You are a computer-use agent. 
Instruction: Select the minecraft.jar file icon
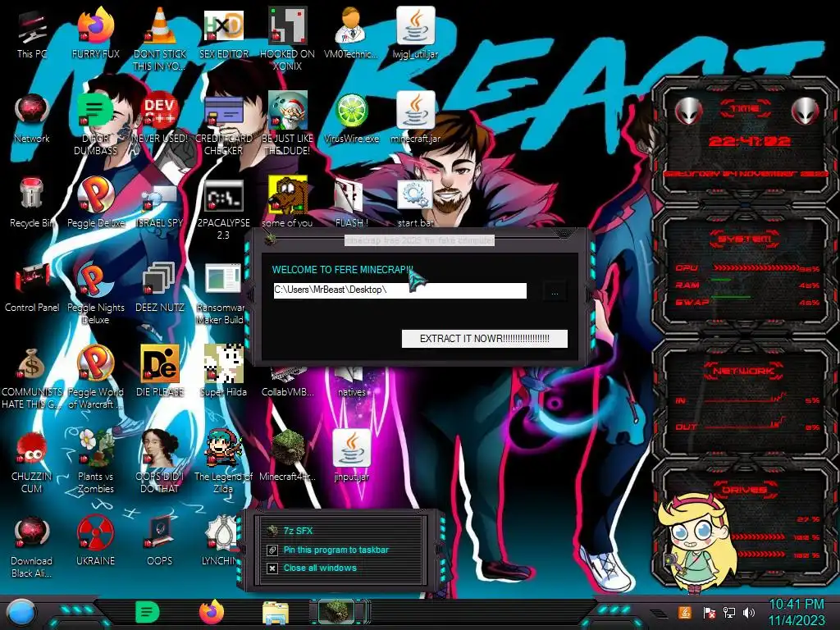click(415, 116)
